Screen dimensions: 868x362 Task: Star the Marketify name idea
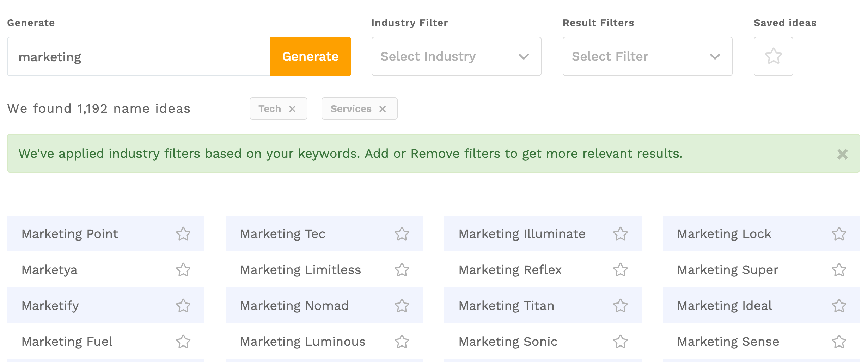183,306
